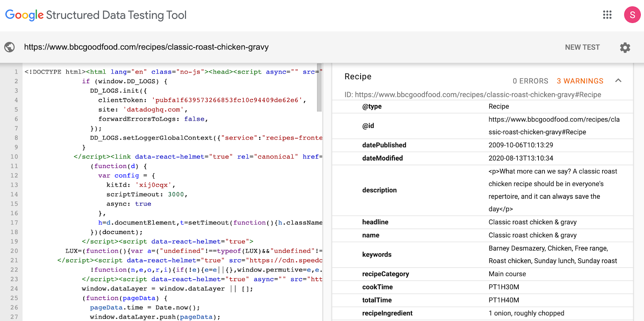Image resolution: width=644 pixels, height=321 pixels.
Task: Click the recipeIngredient property label
Action: pos(387,313)
